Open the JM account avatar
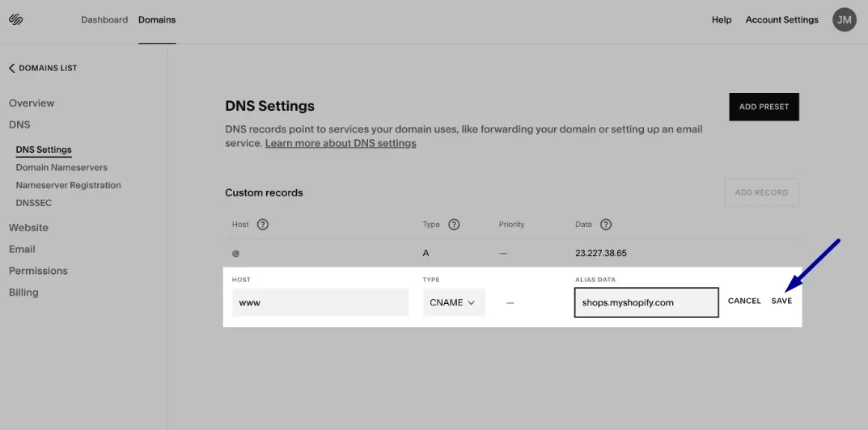 [x=845, y=20]
